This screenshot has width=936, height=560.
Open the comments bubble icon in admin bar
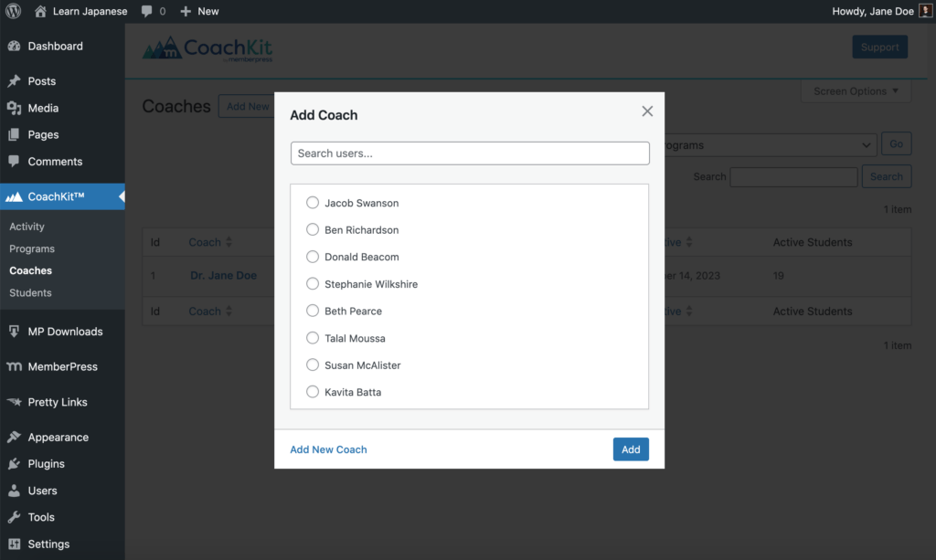point(147,11)
